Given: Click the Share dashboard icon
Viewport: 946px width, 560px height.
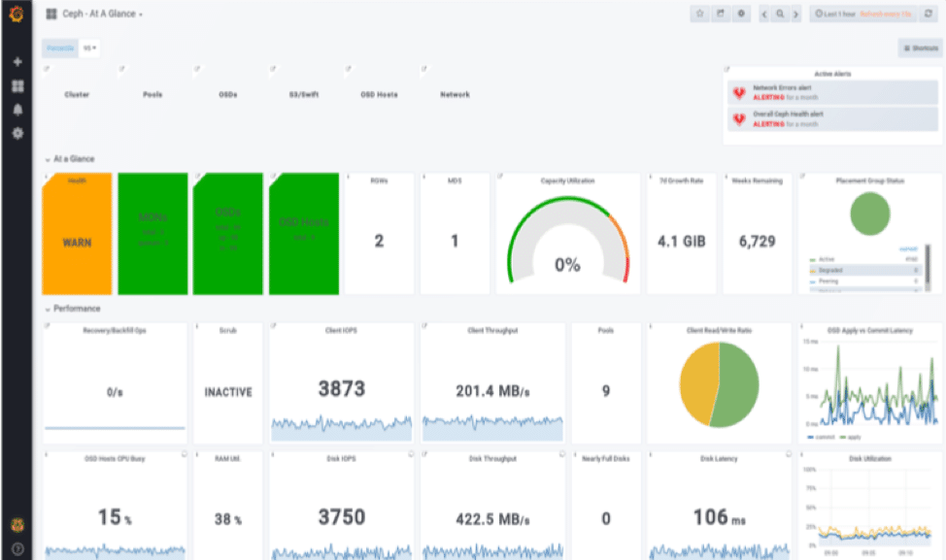Looking at the screenshot, I should 721,14.
